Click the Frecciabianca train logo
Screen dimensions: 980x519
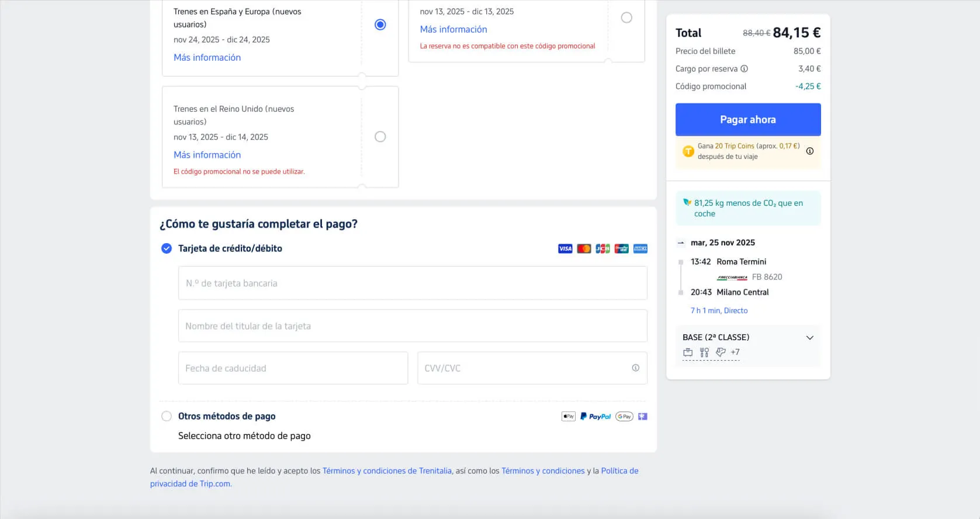[732, 278]
